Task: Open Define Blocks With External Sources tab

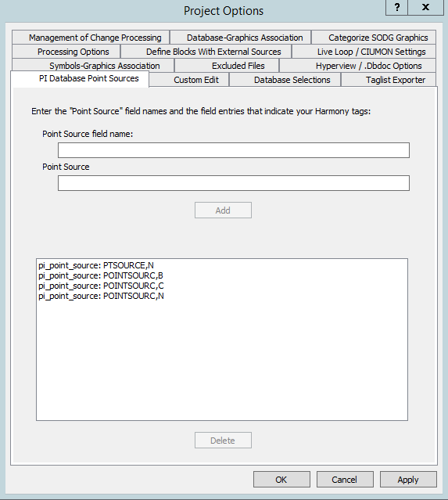Action: point(206,52)
